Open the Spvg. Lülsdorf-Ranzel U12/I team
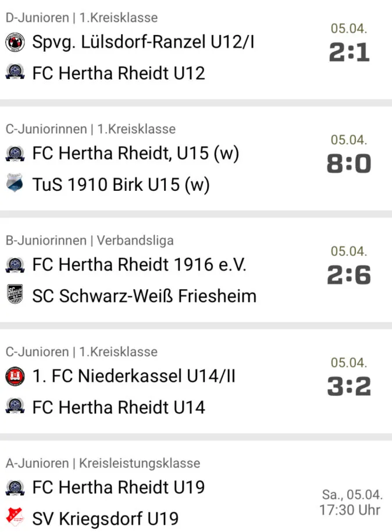This screenshot has height=532, width=392. 143,42
